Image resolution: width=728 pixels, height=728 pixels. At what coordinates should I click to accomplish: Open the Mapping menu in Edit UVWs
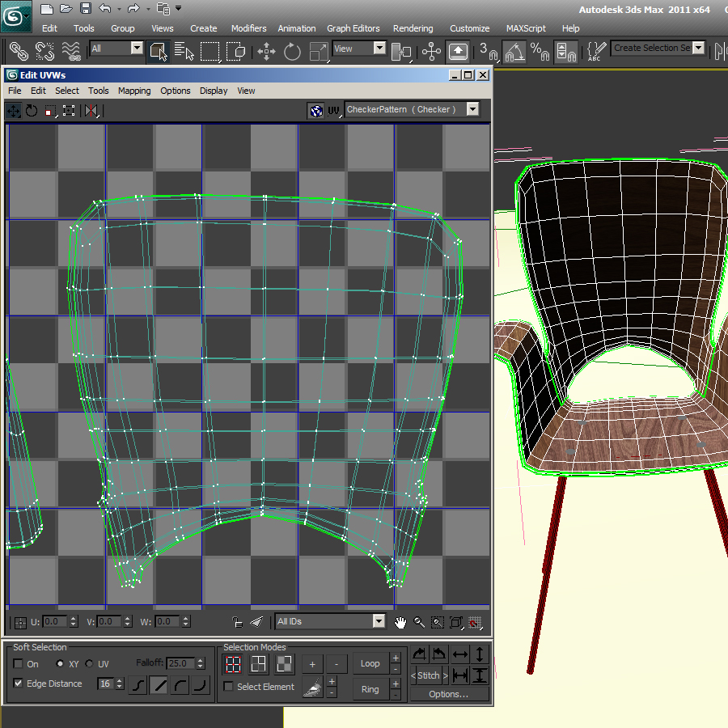click(x=134, y=91)
